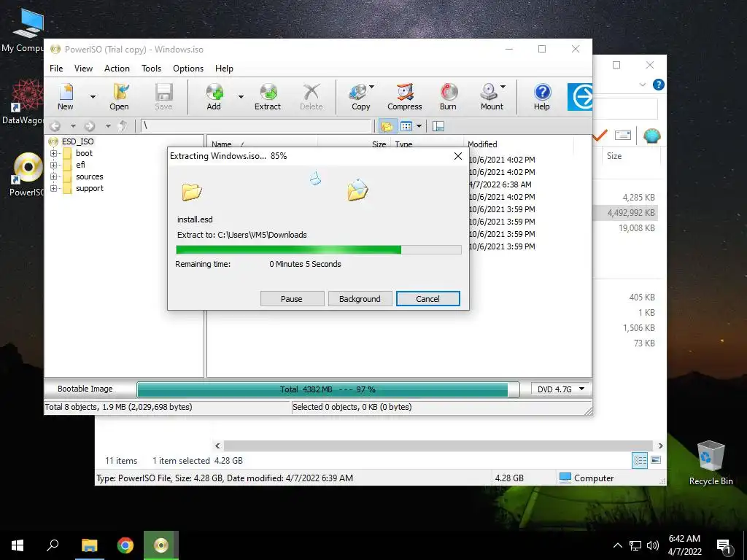Image resolution: width=747 pixels, height=560 pixels.
Task: Click the New toolbar icon in PowerISO
Action: coord(66,97)
